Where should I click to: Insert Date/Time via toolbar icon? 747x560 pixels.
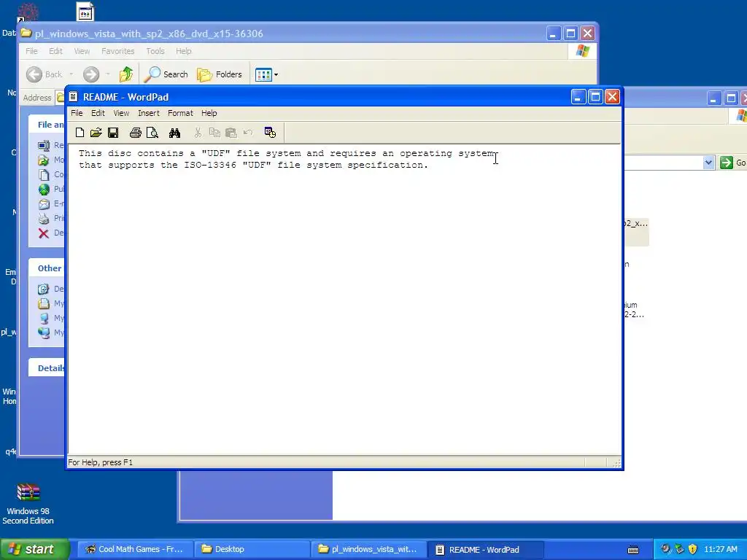[x=270, y=133]
